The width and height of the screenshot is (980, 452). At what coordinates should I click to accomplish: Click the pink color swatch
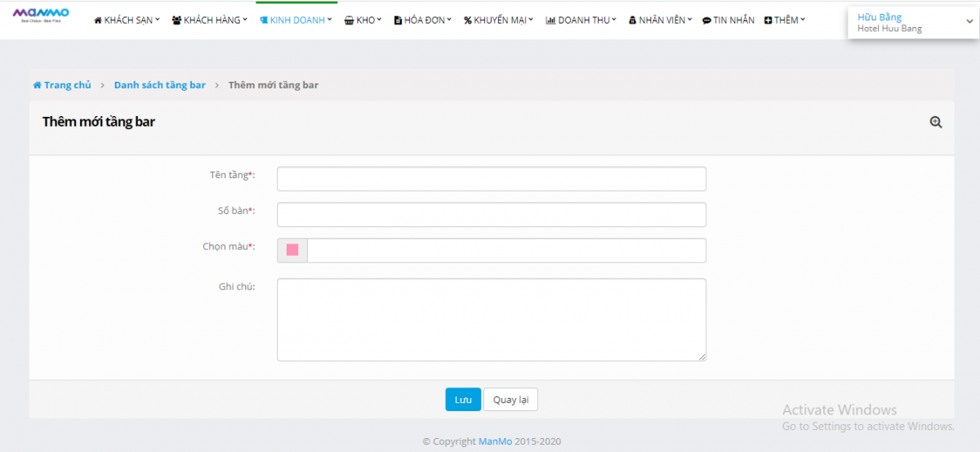(x=292, y=250)
